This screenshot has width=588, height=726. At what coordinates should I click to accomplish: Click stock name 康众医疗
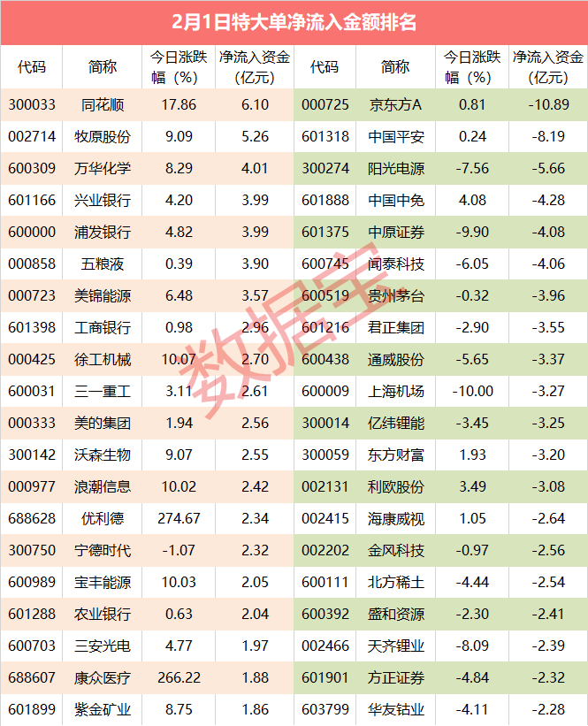(x=103, y=678)
